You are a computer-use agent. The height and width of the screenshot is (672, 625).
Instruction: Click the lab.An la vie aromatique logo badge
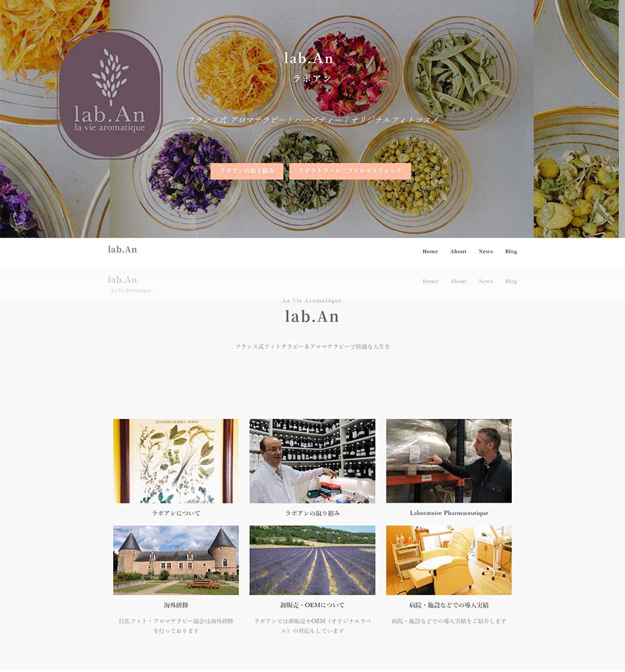coord(109,94)
